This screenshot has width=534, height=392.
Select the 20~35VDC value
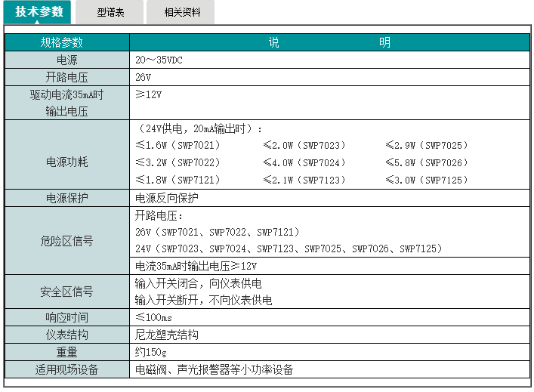[x=159, y=60]
